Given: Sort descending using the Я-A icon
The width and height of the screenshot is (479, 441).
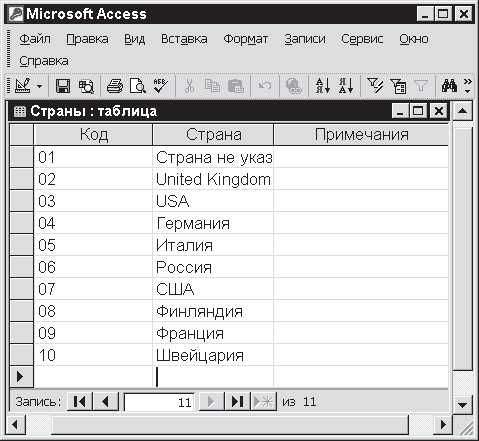Looking at the screenshot, I should pyautogui.click(x=346, y=86).
